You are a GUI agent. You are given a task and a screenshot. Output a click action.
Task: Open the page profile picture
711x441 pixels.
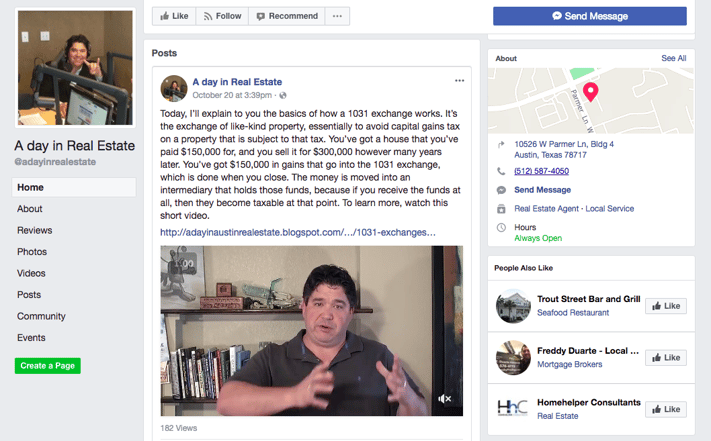75,68
